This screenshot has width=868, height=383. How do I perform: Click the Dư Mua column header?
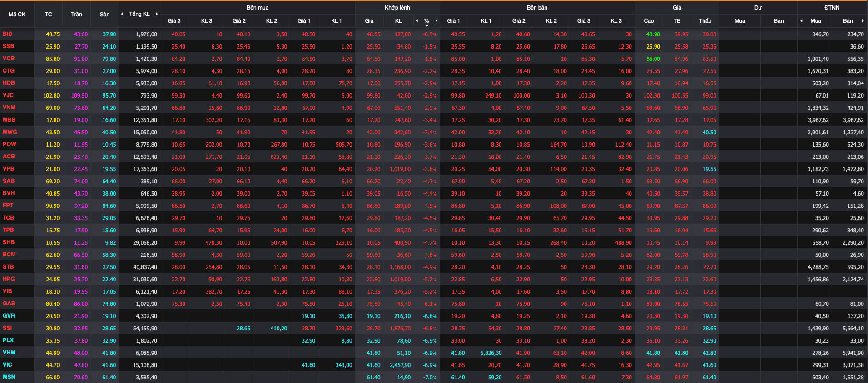click(x=739, y=21)
